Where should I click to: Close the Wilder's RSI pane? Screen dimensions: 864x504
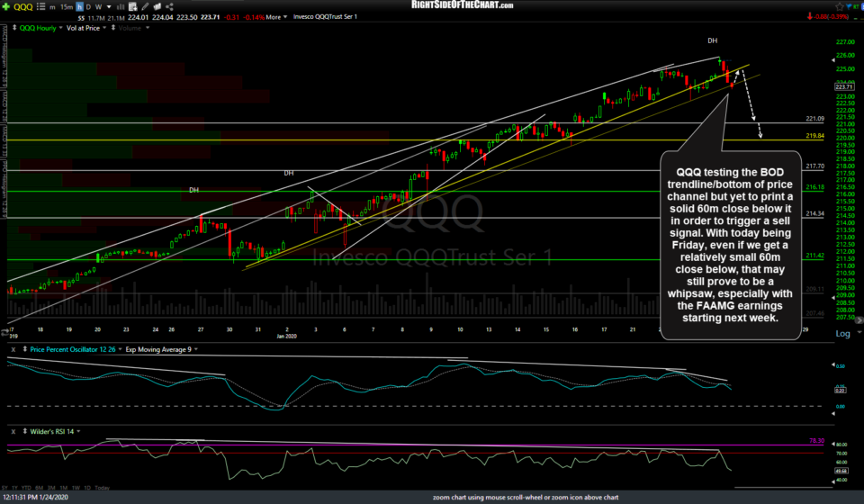click(x=13, y=431)
